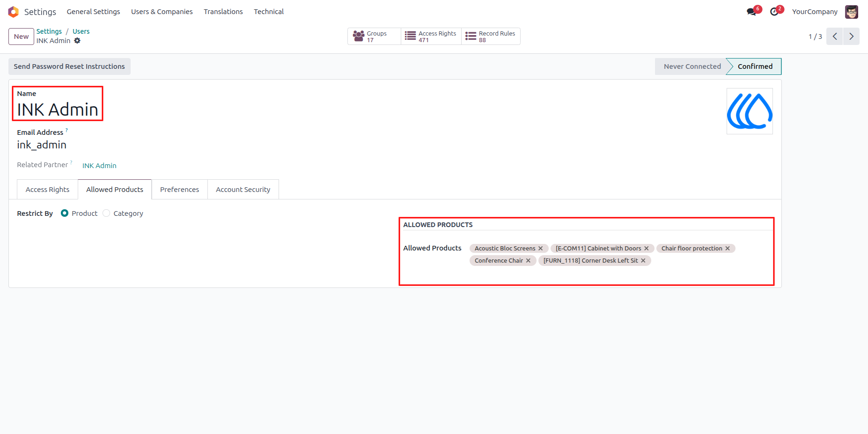Open the conversations chat bubble icon
The height and width of the screenshot is (434, 868).
[751, 12]
